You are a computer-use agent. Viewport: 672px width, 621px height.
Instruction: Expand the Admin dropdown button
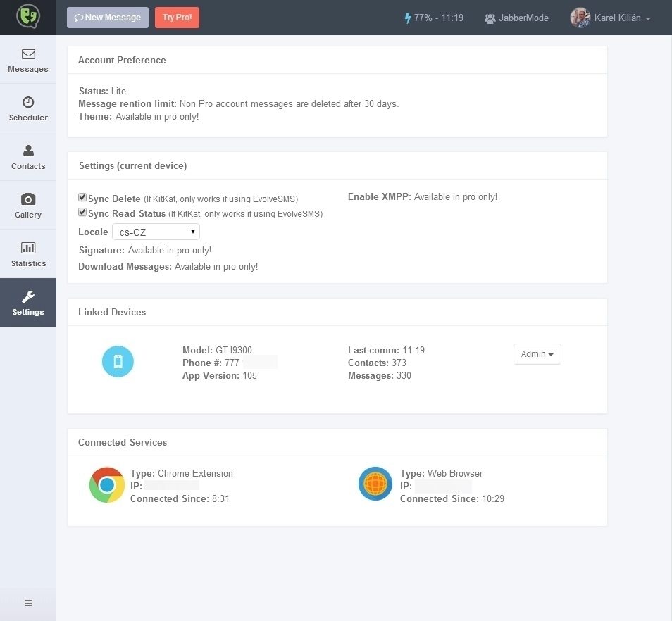point(537,354)
